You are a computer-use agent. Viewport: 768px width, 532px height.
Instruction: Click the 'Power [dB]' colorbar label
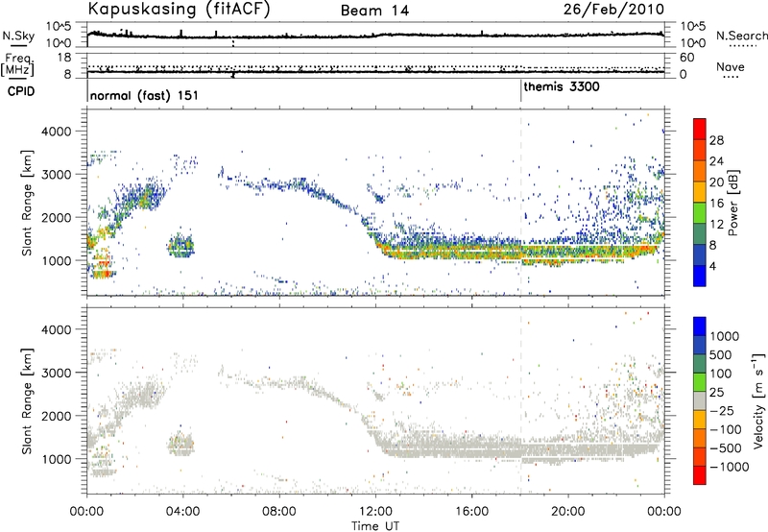pyautogui.click(x=732, y=203)
